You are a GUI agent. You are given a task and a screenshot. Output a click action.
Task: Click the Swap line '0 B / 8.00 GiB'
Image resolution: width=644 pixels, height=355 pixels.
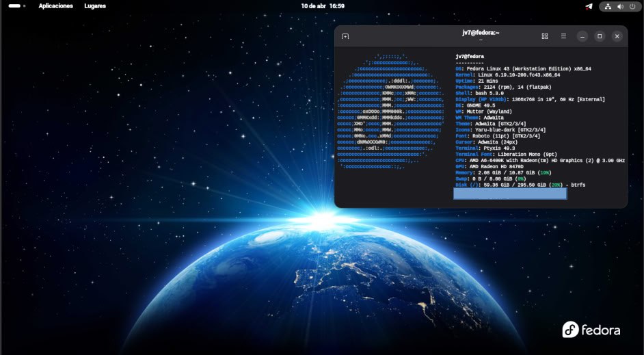[x=490, y=179]
